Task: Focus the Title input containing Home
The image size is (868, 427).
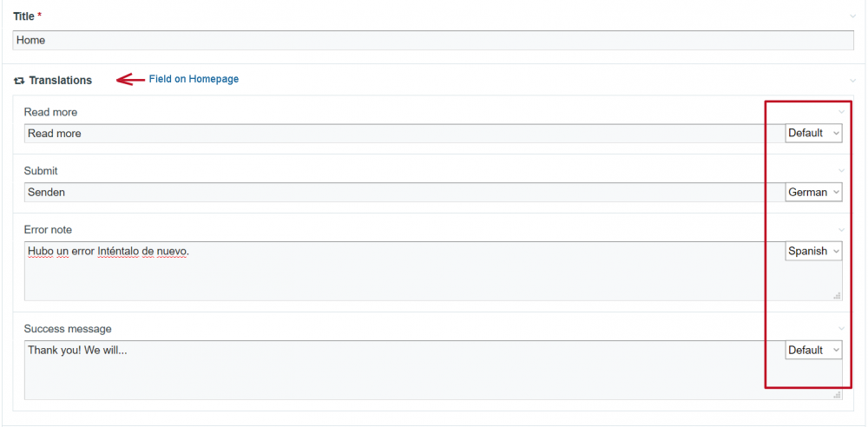Action: click(432, 41)
